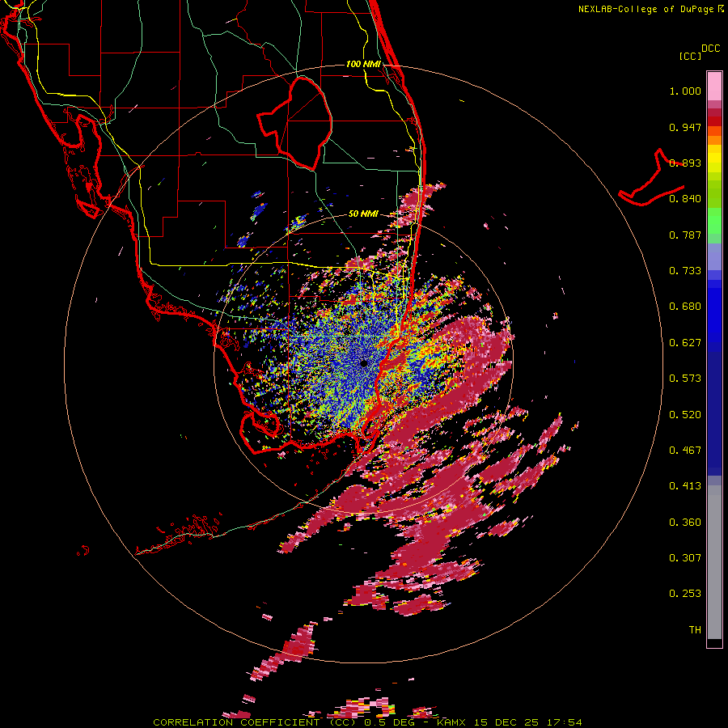The image size is (728, 728).
Task: Click the DCC label above the color scale
Action: (x=711, y=49)
